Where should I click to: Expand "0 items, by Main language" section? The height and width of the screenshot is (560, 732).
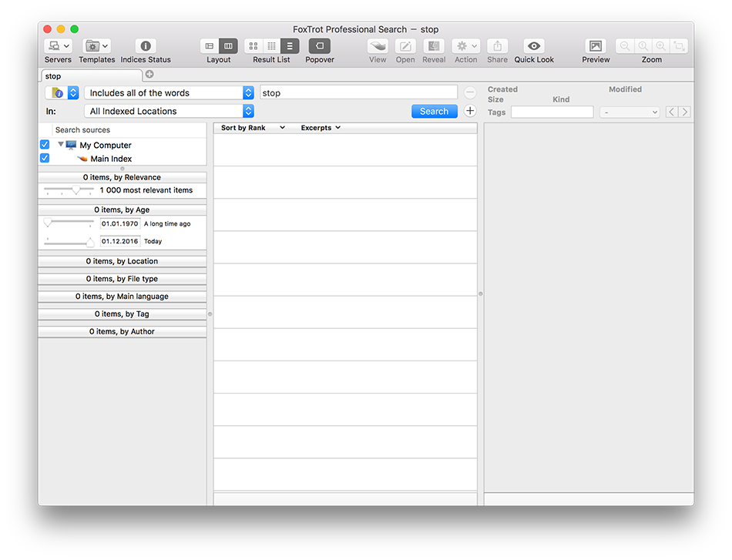122,297
